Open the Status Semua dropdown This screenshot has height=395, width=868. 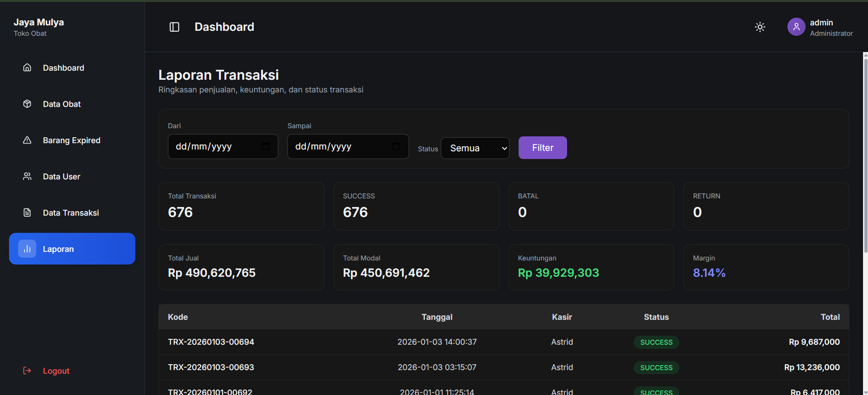click(x=475, y=148)
